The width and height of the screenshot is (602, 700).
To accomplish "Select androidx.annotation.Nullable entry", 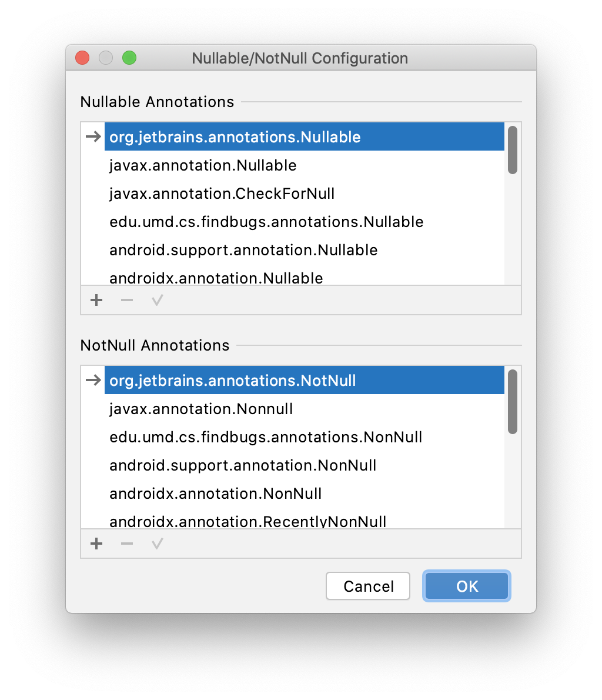I will click(305, 278).
